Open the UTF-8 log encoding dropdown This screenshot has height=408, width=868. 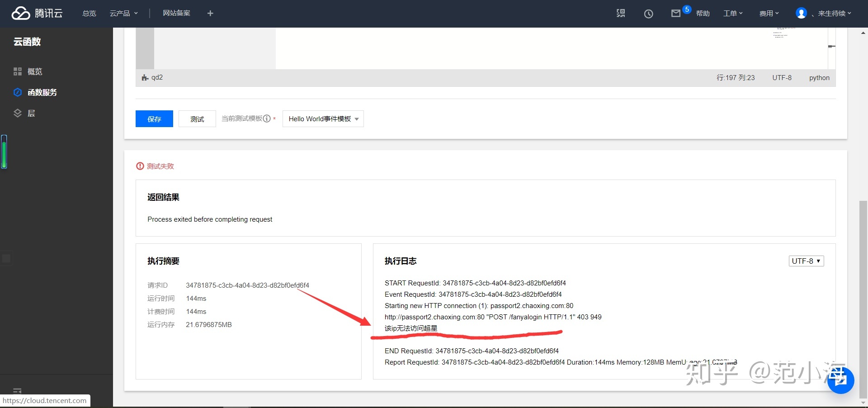coord(807,261)
